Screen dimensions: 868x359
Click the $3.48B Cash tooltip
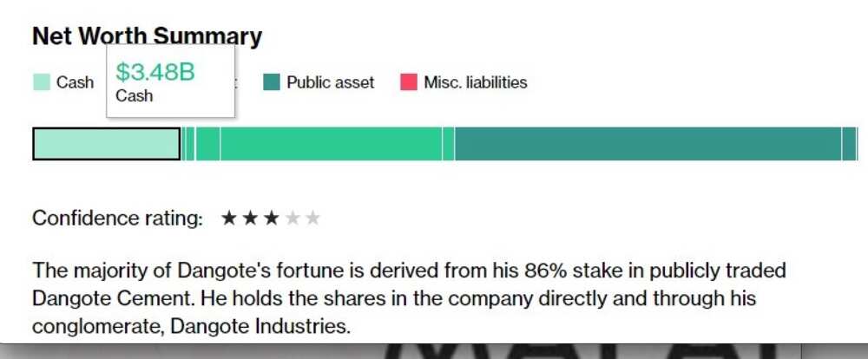170,81
